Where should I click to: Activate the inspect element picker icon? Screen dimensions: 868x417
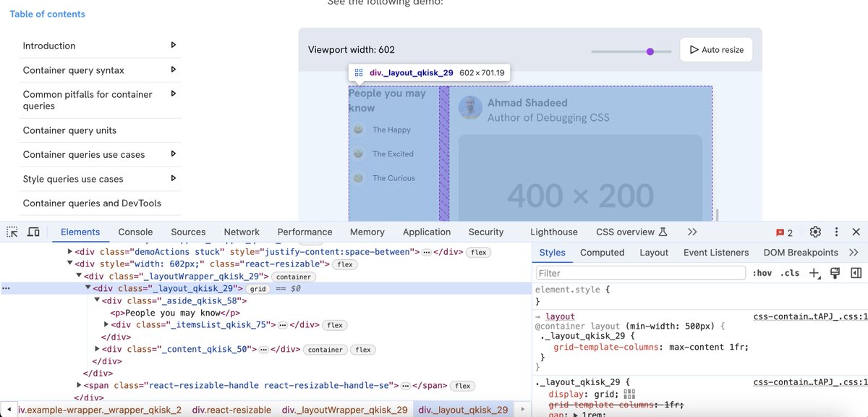(x=12, y=232)
